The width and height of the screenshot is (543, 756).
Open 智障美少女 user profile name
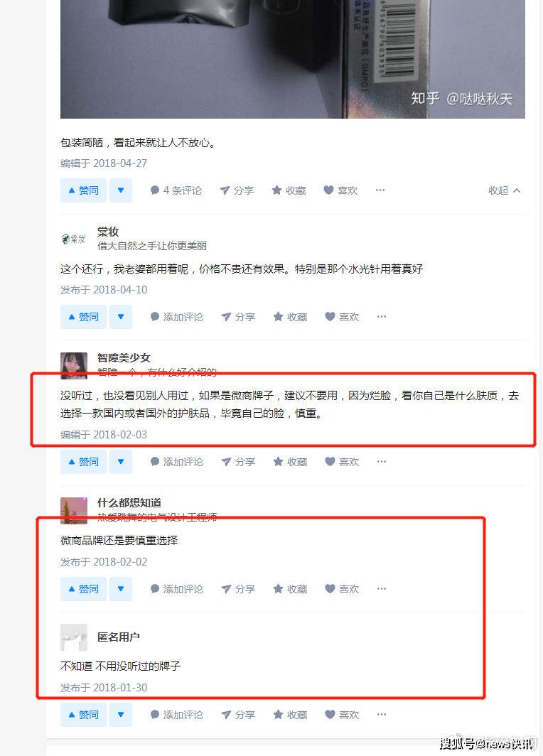(124, 358)
